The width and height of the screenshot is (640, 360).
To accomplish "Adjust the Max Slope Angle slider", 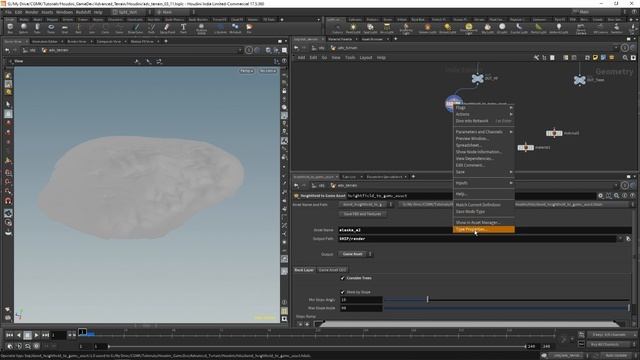I will pos(507,308).
